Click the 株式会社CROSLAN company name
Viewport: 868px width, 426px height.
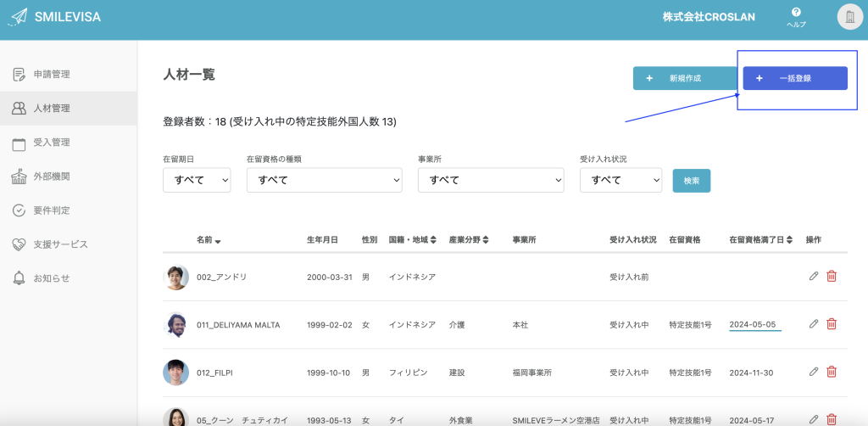pos(709,17)
